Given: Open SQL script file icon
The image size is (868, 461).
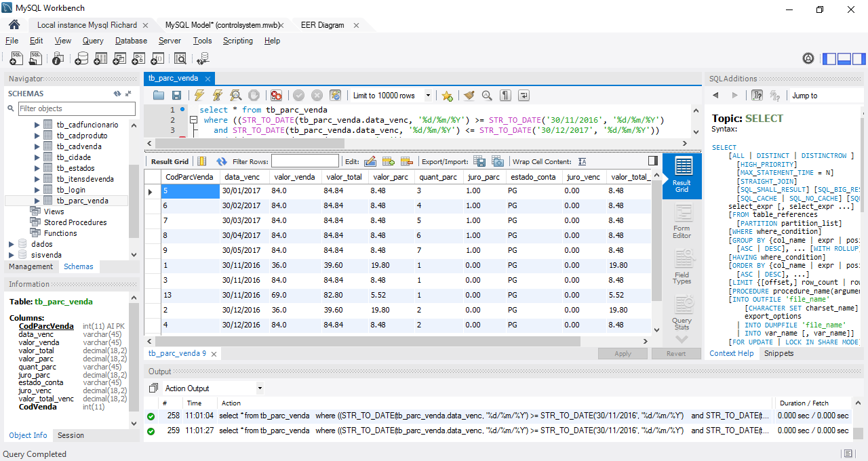Looking at the screenshot, I should [37, 58].
